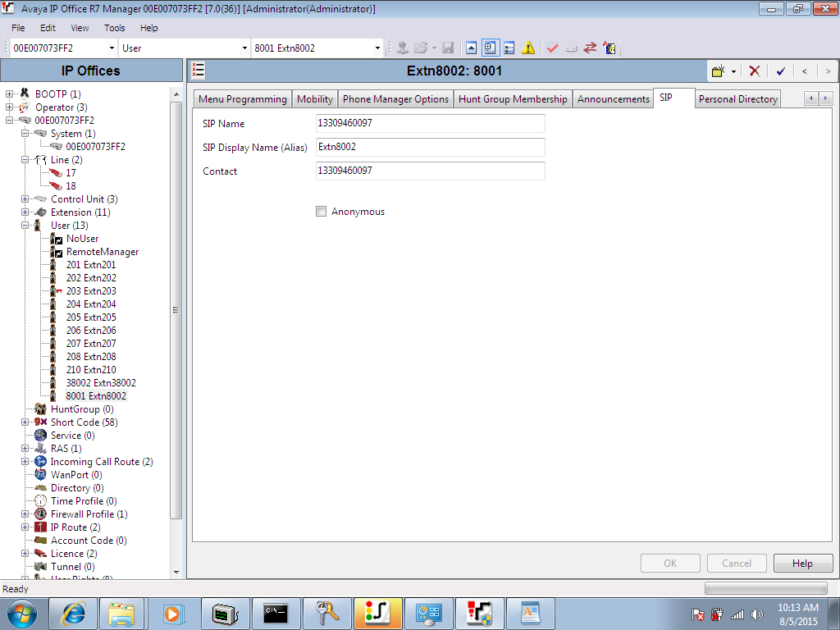Click the Internet Explorer taskbar icon
Viewport: 840px width, 630px height.
click(73, 614)
